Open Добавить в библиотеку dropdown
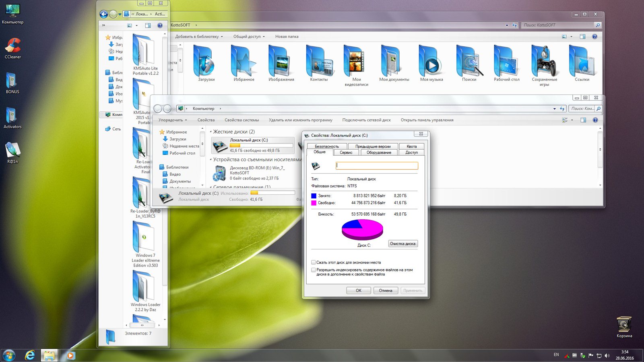Screen dimensions: 644x362 click(x=199, y=37)
